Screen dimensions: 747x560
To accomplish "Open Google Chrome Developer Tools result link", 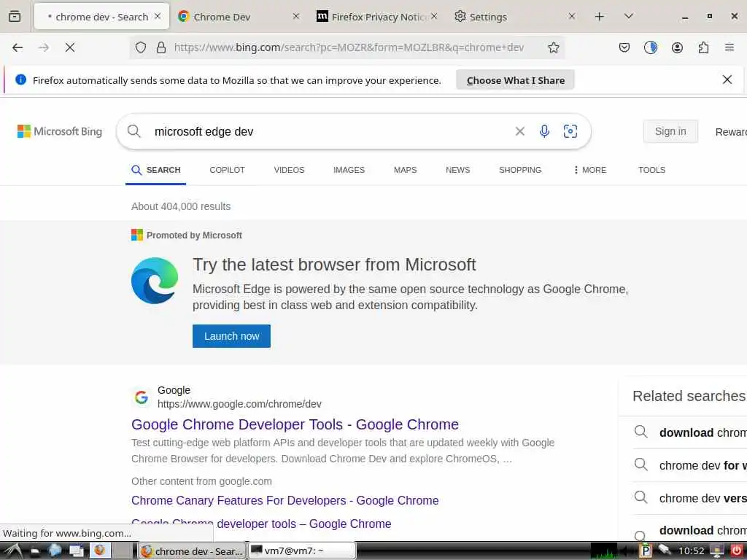I will coord(295,424).
